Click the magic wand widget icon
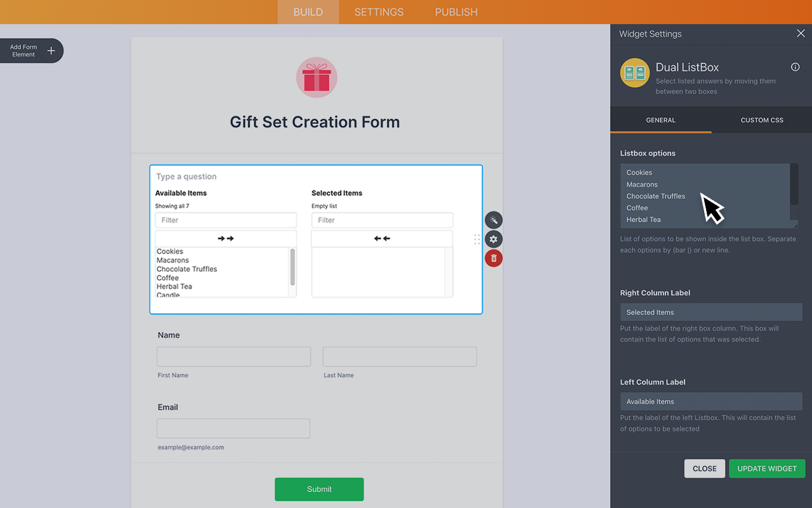Viewport: 812px width, 508px height. pyautogui.click(x=494, y=220)
